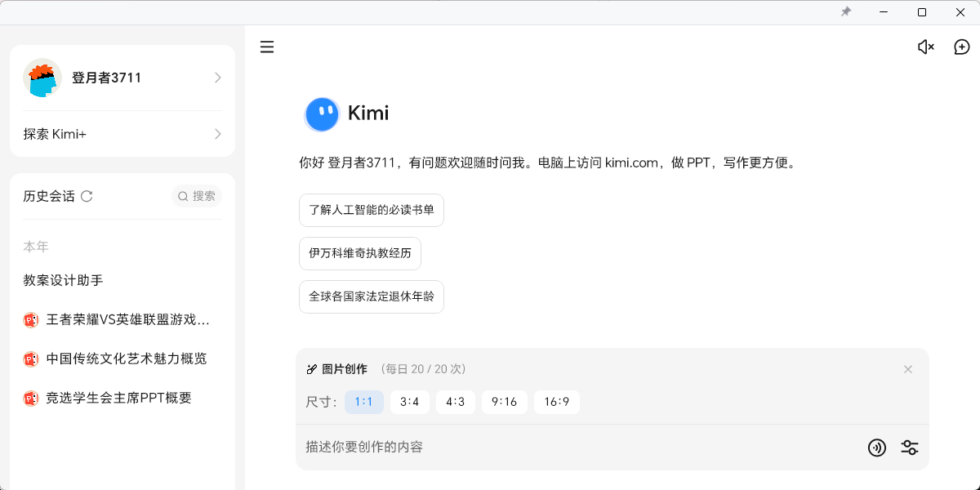Expand the 登月者3711 profile section

pos(121,78)
